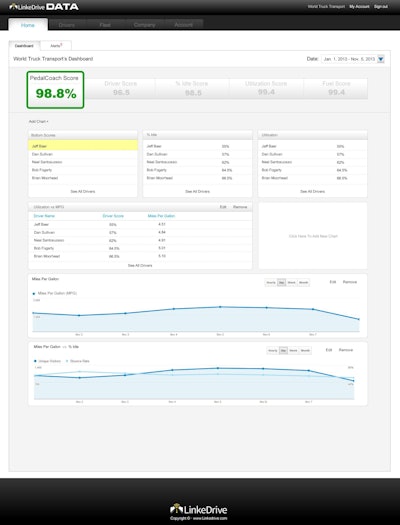The height and width of the screenshot is (525, 400).
Task: Remove the Miles Per Gallon chart
Action: click(350, 282)
